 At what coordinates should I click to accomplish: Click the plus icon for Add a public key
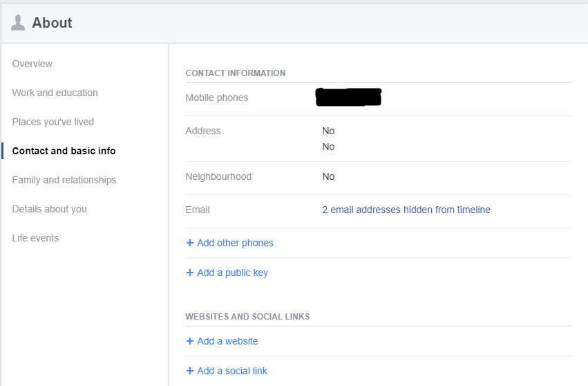coord(190,273)
